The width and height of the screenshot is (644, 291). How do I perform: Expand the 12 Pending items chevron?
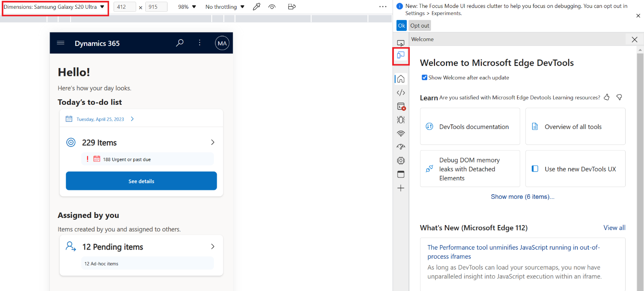(x=213, y=247)
